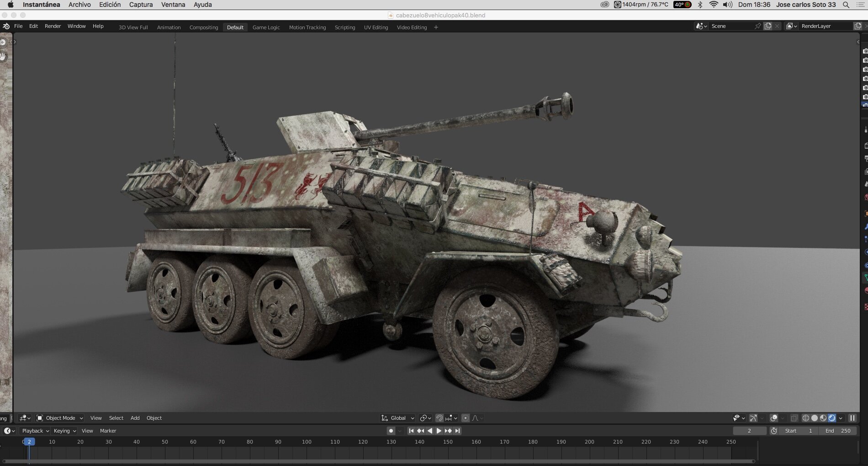This screenshot has height=466, width=868.
Task: Toggle auto keying record button
Action: (x=391, y=431)
